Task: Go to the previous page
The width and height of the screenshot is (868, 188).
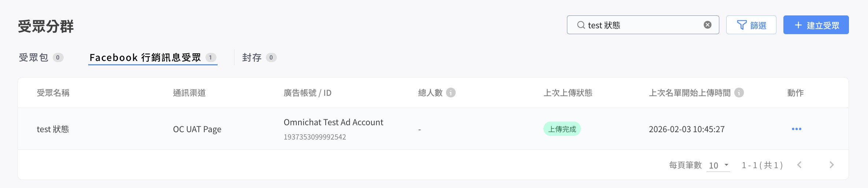Action: (x=800, y=165)
